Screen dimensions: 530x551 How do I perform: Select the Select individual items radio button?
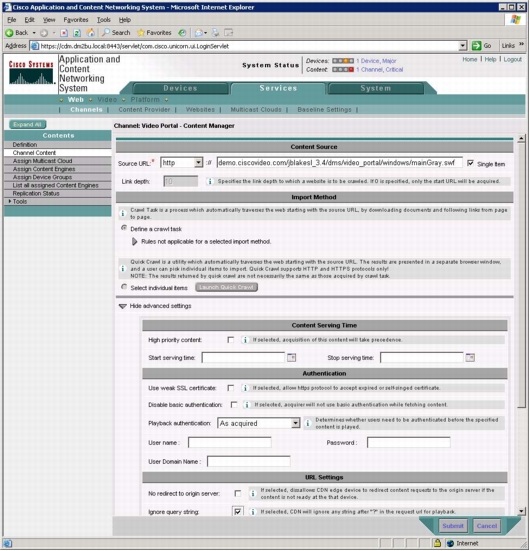(124, 287)
